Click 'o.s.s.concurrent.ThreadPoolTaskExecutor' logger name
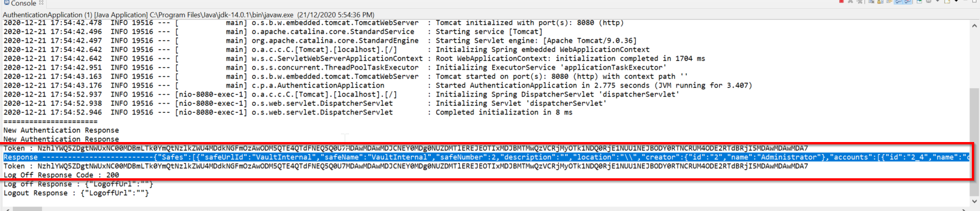The height and width of the screenshot is (211, 980). [x=335, y=67]
